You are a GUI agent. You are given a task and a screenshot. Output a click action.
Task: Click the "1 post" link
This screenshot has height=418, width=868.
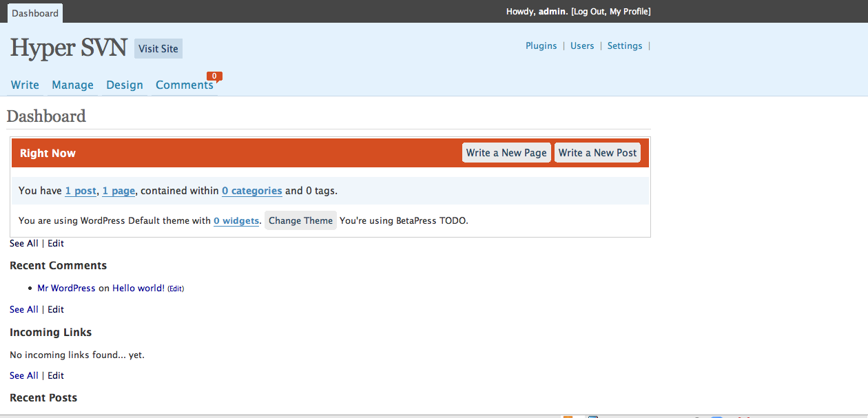pos(81,191)
